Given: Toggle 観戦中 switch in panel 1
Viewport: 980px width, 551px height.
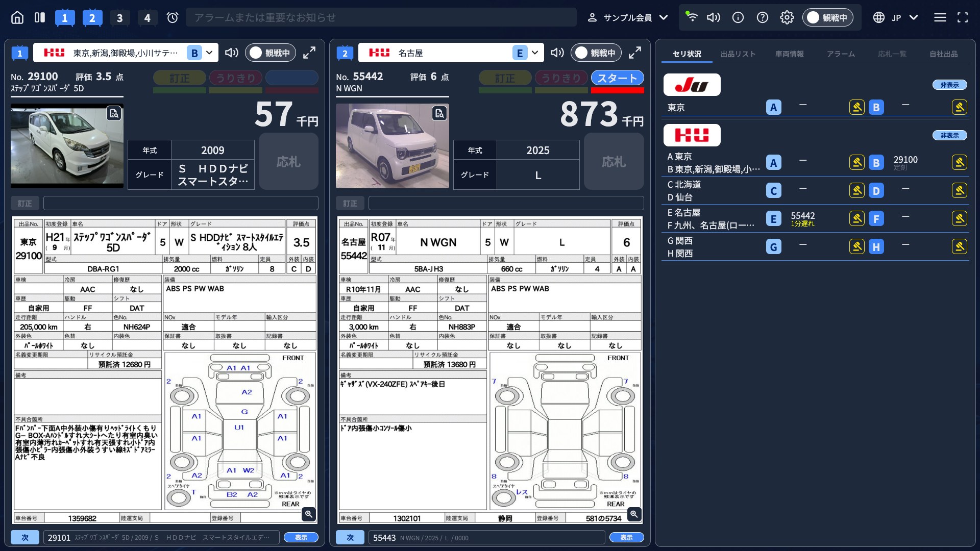Looking at the screenshot, I should point(271,53).
